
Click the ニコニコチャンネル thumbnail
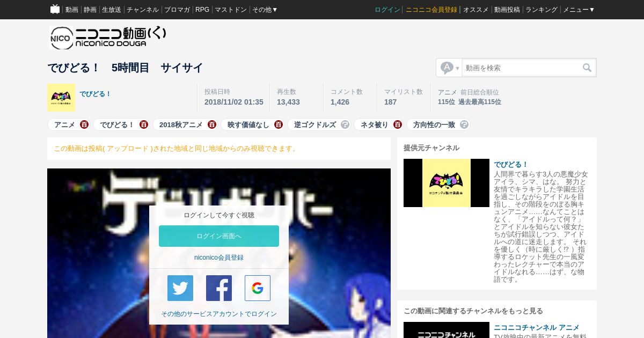click(447, 330)
